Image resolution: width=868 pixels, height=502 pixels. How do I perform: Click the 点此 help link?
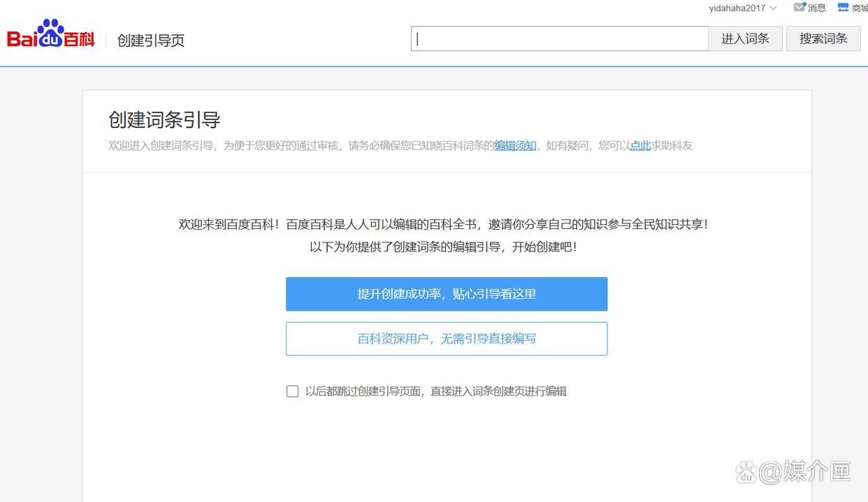click(640, 145)
